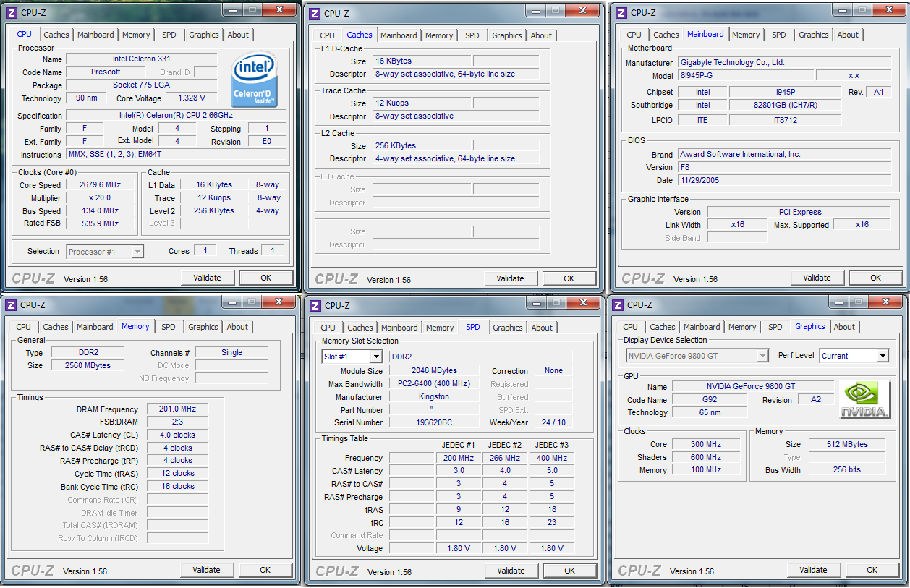This screenshot has height=588, width=910.
Task: Switch to SPD tab in the Memory window
Action: (x=169, y=327)
